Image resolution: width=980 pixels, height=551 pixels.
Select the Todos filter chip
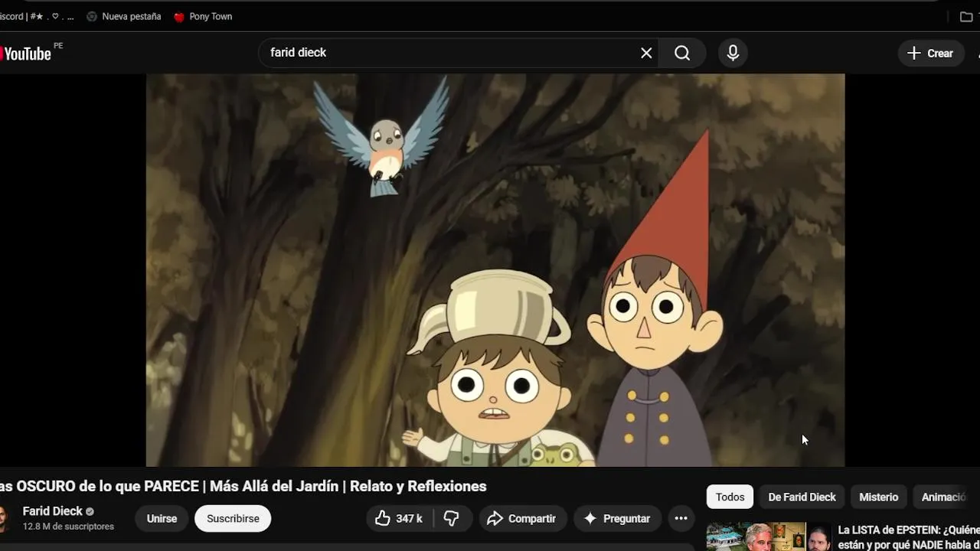pyautogui.click(x=730, y=497)
